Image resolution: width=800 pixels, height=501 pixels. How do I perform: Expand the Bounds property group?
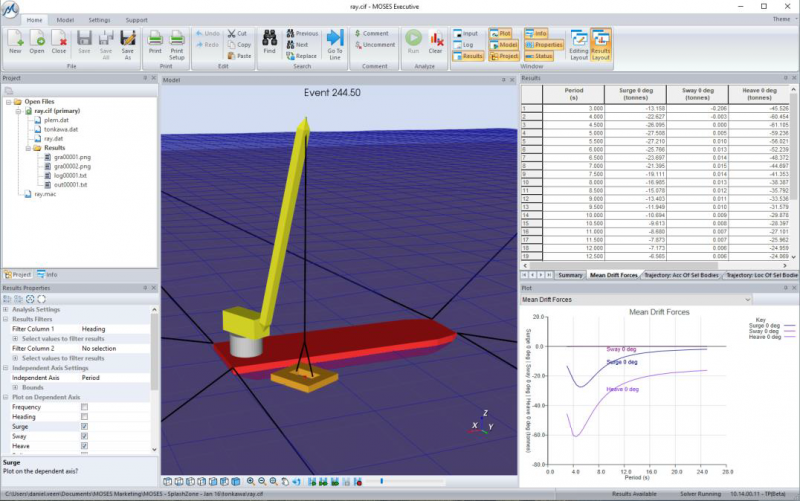[x=15, y=388]
